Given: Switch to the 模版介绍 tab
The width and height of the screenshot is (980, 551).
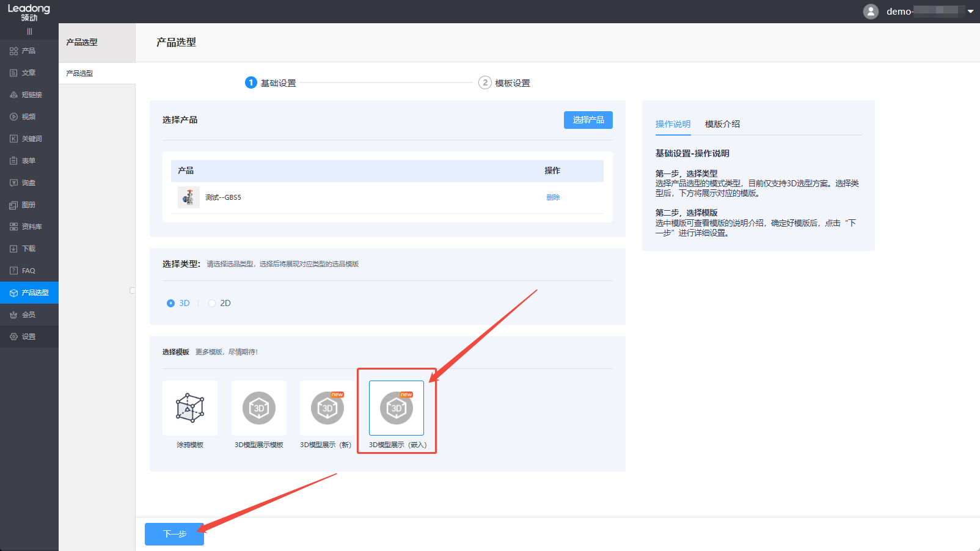Looking at the screenshot, I should [x=722, y=124].
